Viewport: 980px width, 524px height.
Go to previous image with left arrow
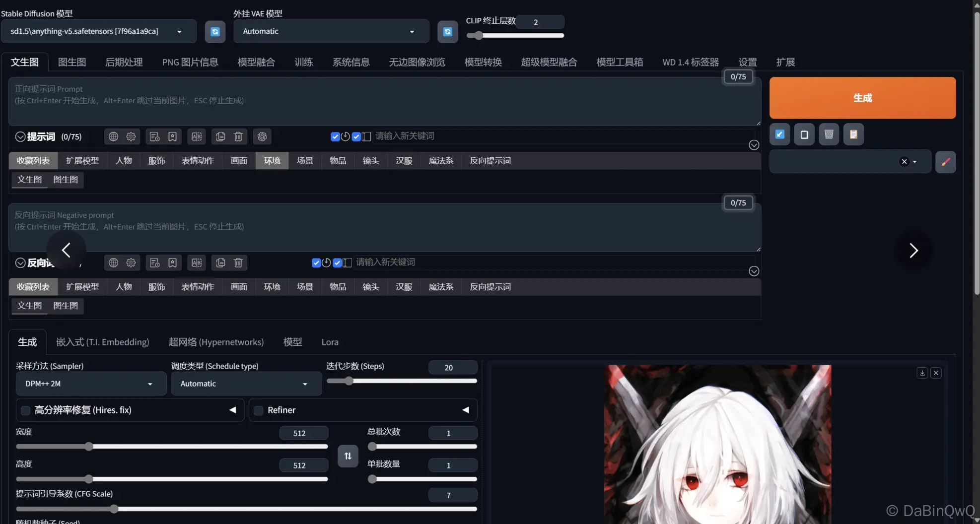pyautogui.click(x=66, y=250)
